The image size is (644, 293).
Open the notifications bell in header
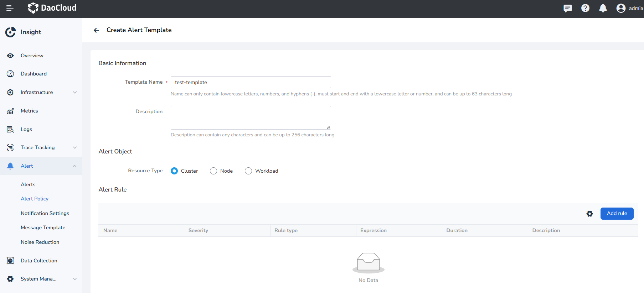click(x=603, y=8)
